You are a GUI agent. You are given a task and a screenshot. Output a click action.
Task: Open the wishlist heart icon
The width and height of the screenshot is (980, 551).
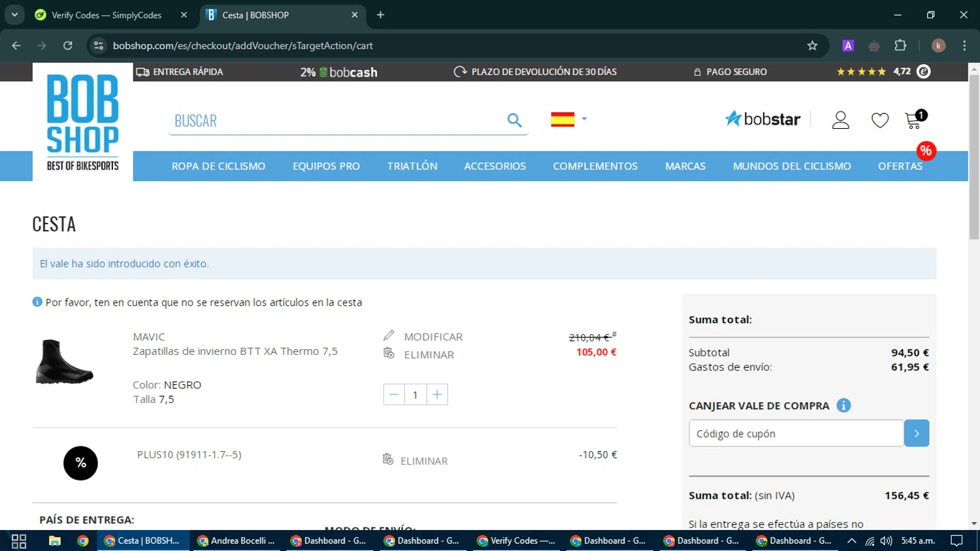(879, 120)
